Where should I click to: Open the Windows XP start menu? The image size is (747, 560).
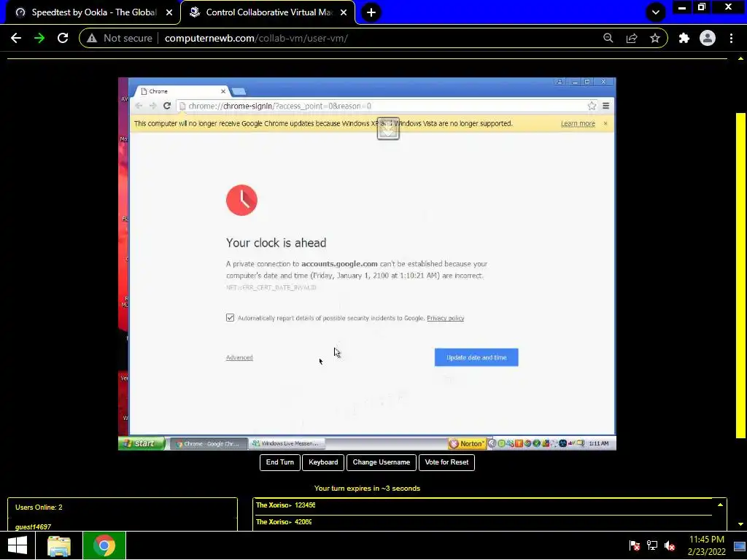pos(142,443)
